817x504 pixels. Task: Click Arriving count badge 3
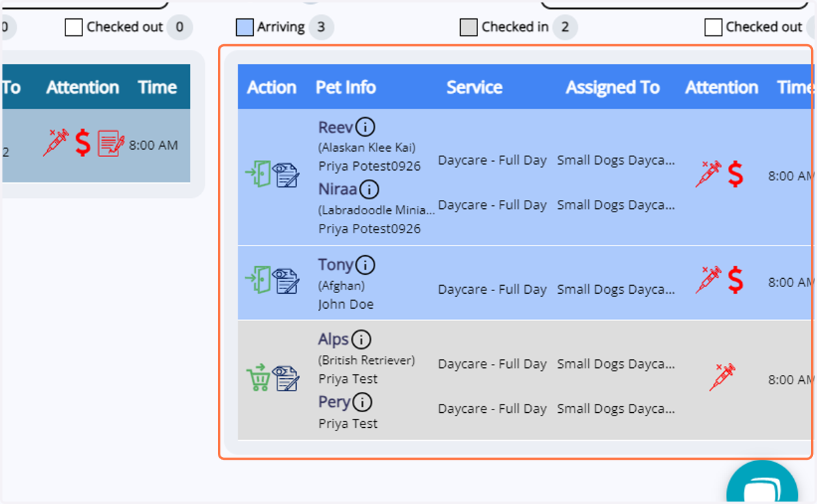point(321,27)
